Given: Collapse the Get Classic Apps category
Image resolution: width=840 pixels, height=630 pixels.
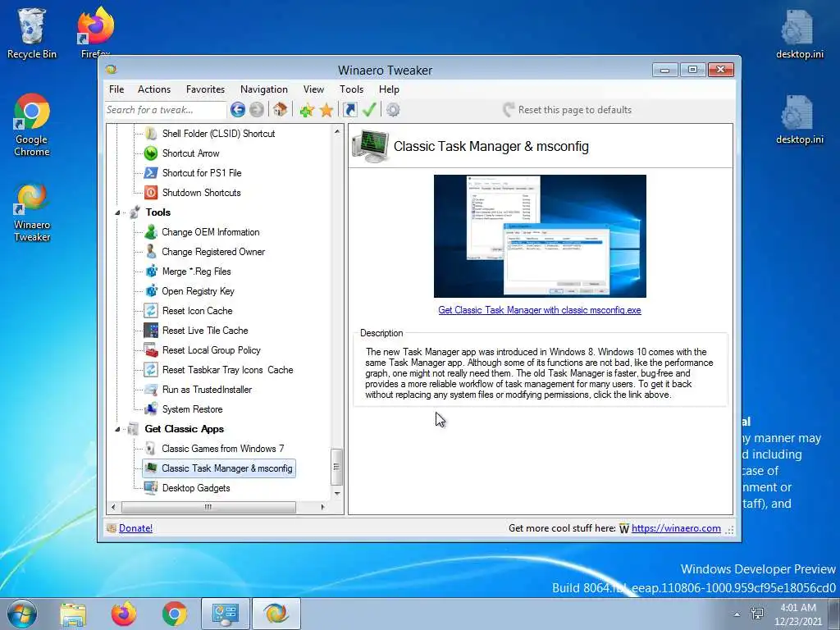Looking at the screenshot, I should pos(117,429).
